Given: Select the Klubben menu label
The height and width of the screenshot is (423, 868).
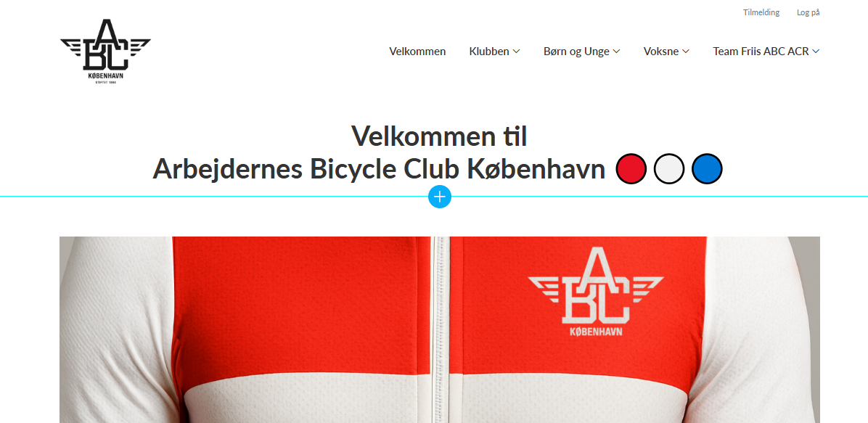Looking at the screenshot, I should (489, 52).
